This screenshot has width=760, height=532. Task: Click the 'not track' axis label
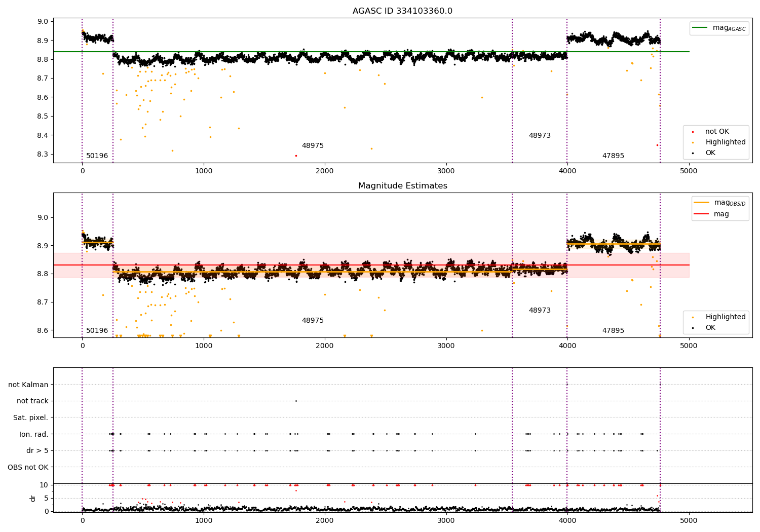click(x=32, y=401)
